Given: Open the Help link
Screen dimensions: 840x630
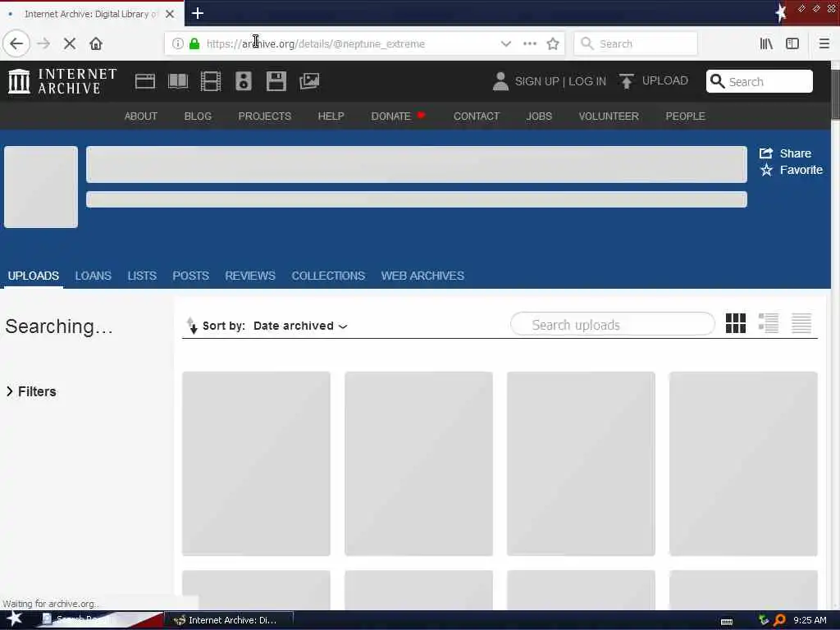Looking at the screenshot, I should 331,116.
